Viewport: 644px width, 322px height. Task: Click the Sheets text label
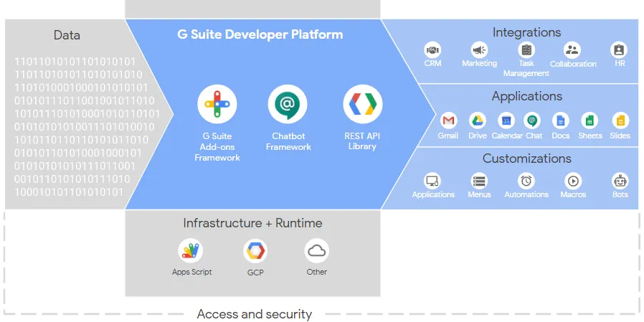pyautogui.click(x=590, y=136)
